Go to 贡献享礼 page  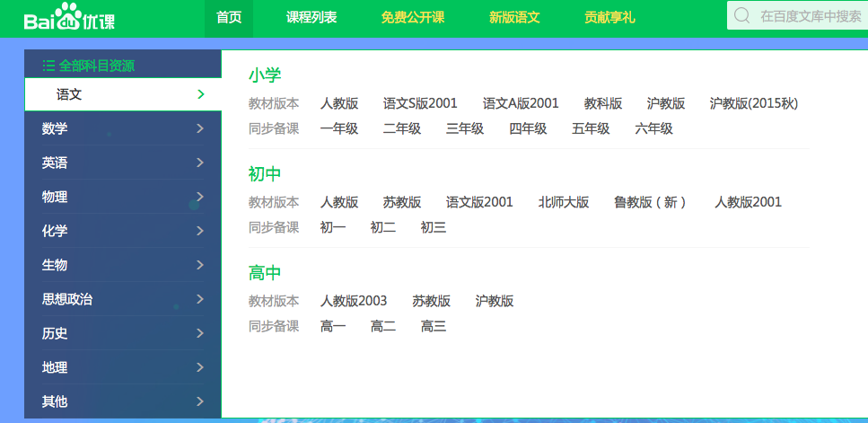tap(609, 17)
